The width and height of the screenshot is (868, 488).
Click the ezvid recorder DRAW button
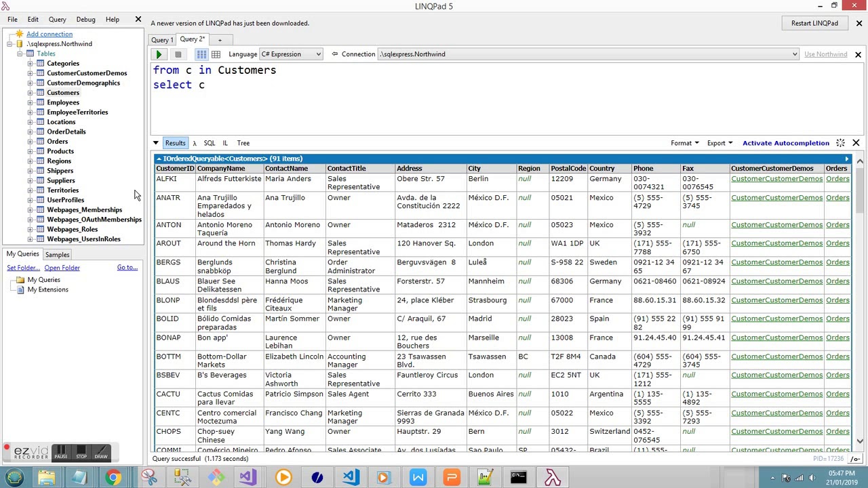click(x=101, y=452)
